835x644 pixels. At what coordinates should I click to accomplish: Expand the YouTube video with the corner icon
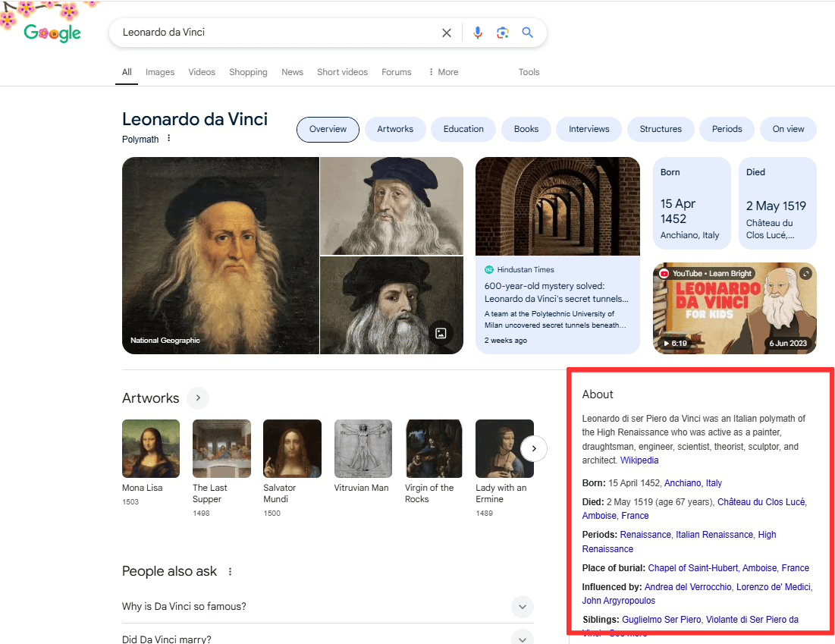pos(805,273)
